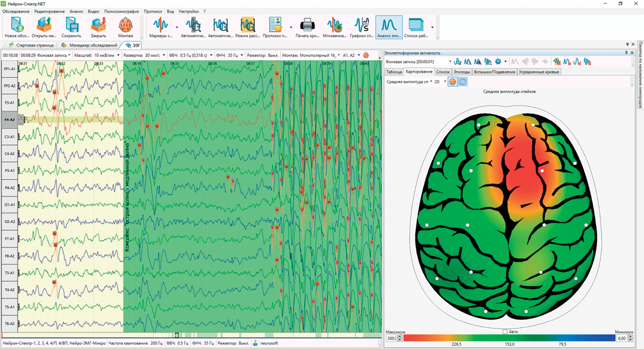The width and height of the screenshot is (644, 349).
Task: Enable the Авто checkbox under the brain map
Action: point(505,332)
